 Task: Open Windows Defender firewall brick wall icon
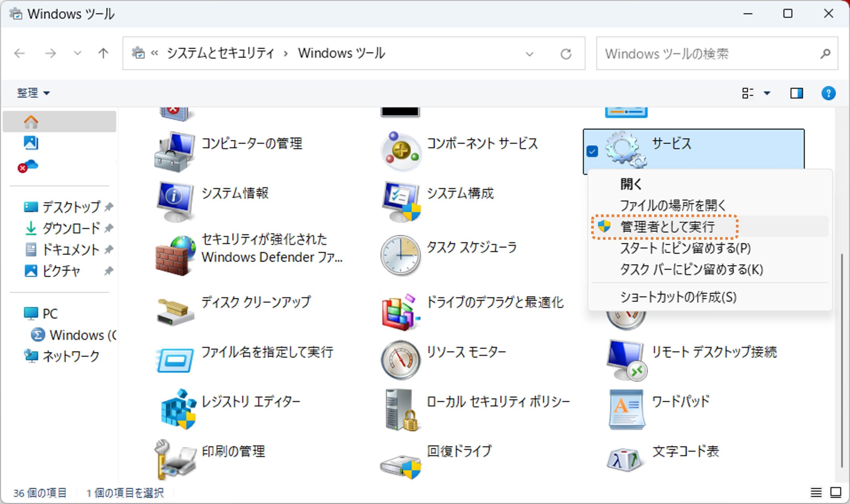[175, 255]
